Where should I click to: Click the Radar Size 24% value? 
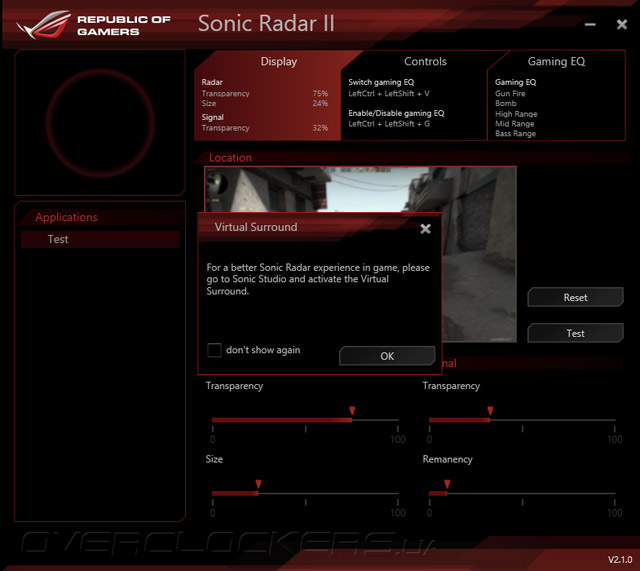pos(320,103)
